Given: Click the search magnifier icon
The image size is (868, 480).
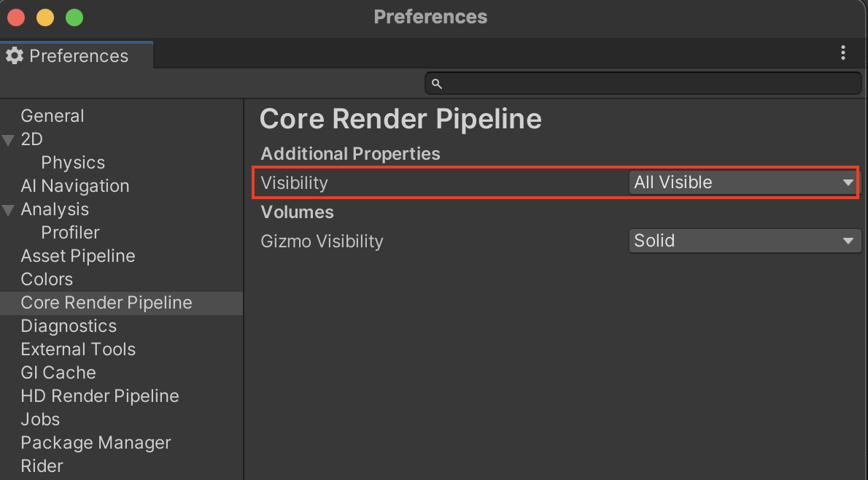Looking at the screenshot, I should [437, 84].
